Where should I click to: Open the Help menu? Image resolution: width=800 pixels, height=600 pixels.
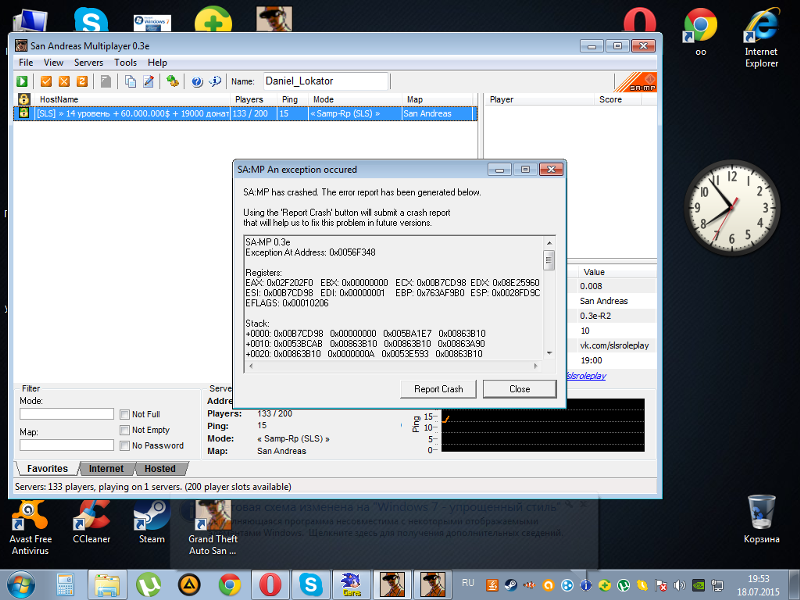tap(158, 63)
